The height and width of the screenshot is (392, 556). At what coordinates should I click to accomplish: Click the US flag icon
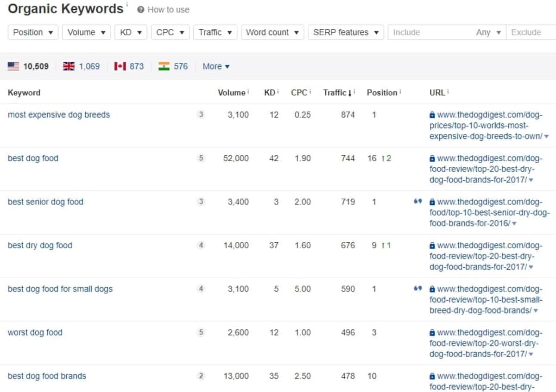coord(13,66)
